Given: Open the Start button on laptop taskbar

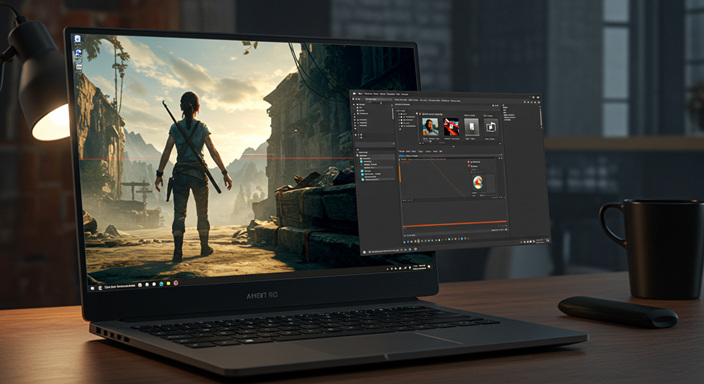Looking at the screenshot, I should click(x=92, y=288).
